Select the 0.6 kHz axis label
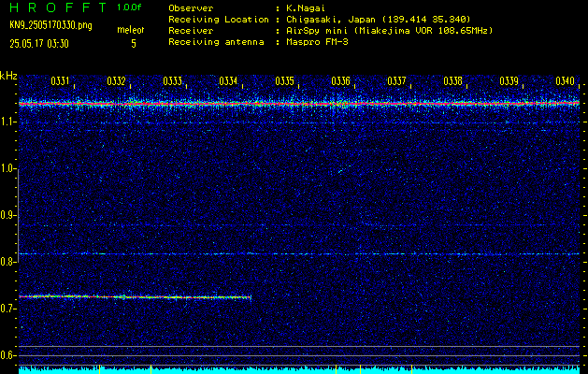This screenshot has height=374, width=588. tap(7, 355)
